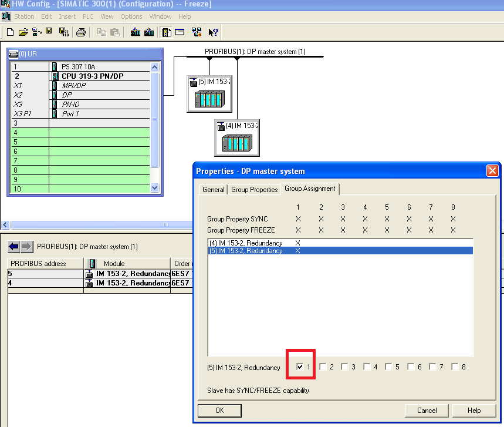
Task: Click the module icon in PROFIBUS address 5 row
Action: pyautogui.click(x=89, y=274)
